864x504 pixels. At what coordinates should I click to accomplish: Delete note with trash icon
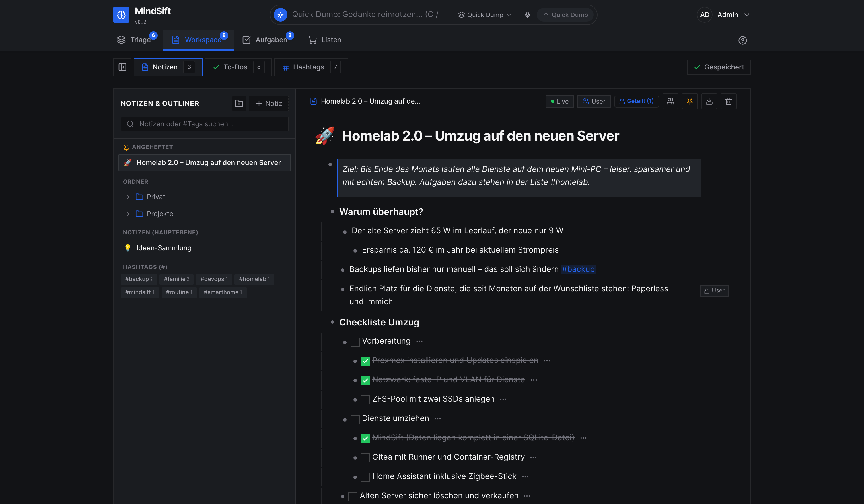[729, 102]
